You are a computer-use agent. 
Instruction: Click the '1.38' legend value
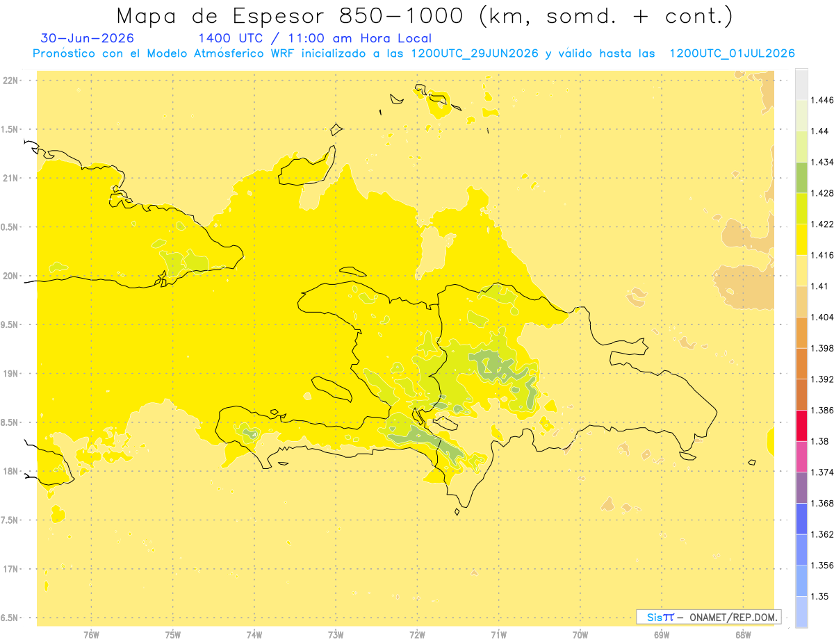tap(820, 441)
